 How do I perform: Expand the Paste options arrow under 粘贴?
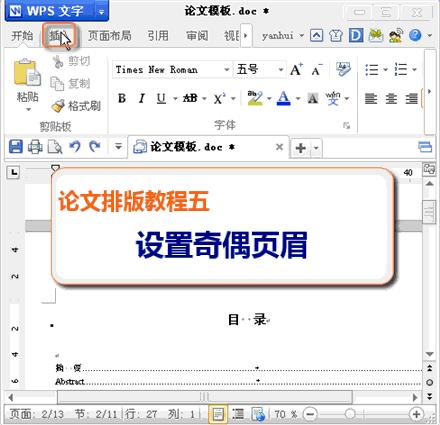pyautogui.click(x=28, y=109)
